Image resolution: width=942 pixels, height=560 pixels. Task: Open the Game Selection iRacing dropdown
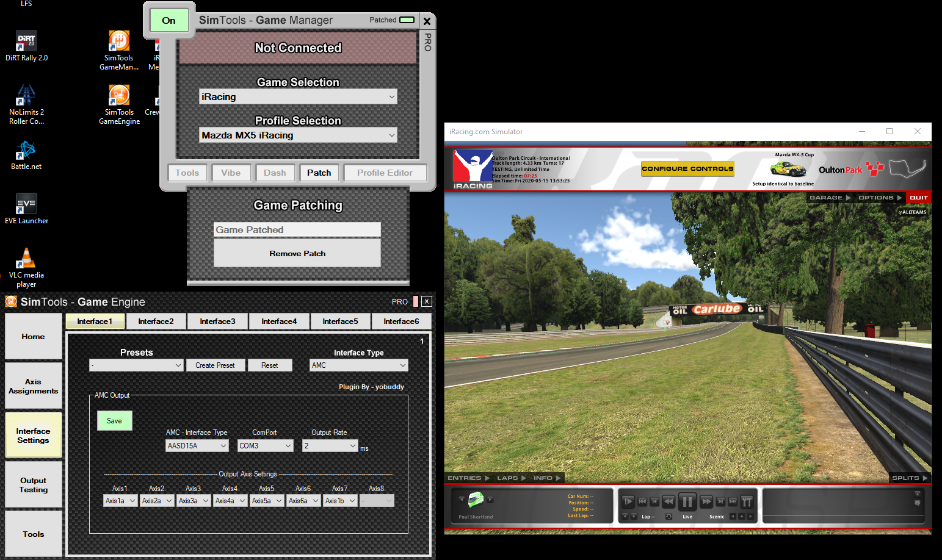pyautogui.click(x=298, y=96)
